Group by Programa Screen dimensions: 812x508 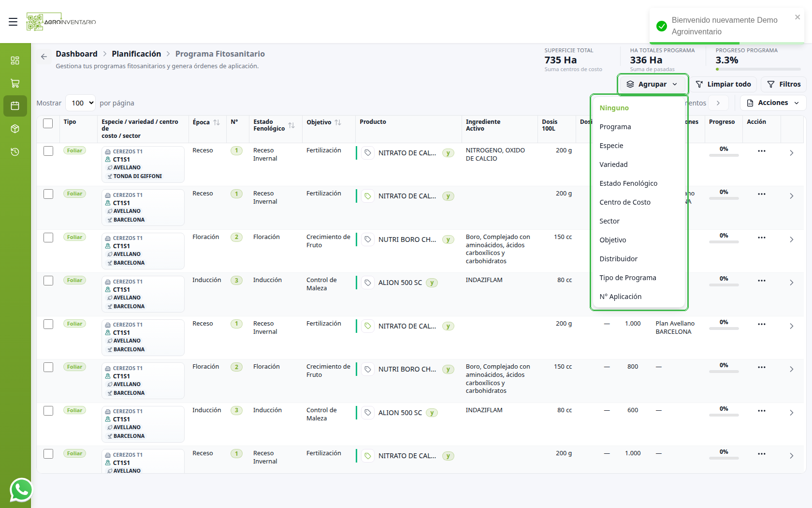(638, 127)
